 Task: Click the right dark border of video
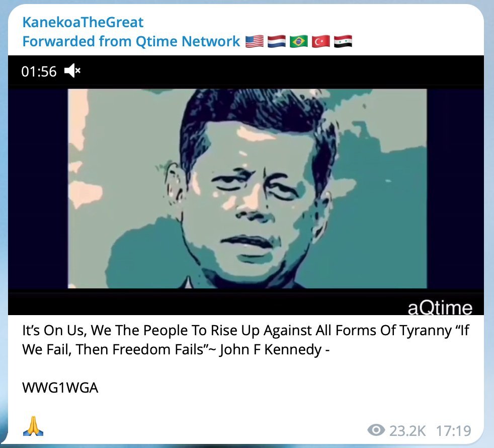pos(455,189)
